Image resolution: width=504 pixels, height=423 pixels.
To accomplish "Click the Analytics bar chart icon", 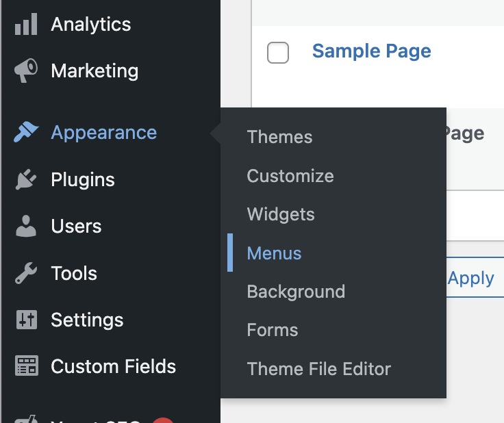I will [26, 25].
